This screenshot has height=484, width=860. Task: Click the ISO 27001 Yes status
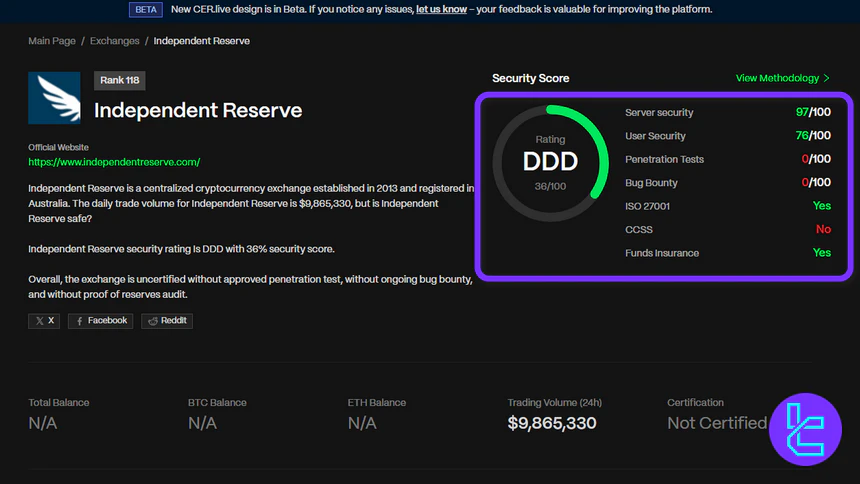tap(822, 206)
